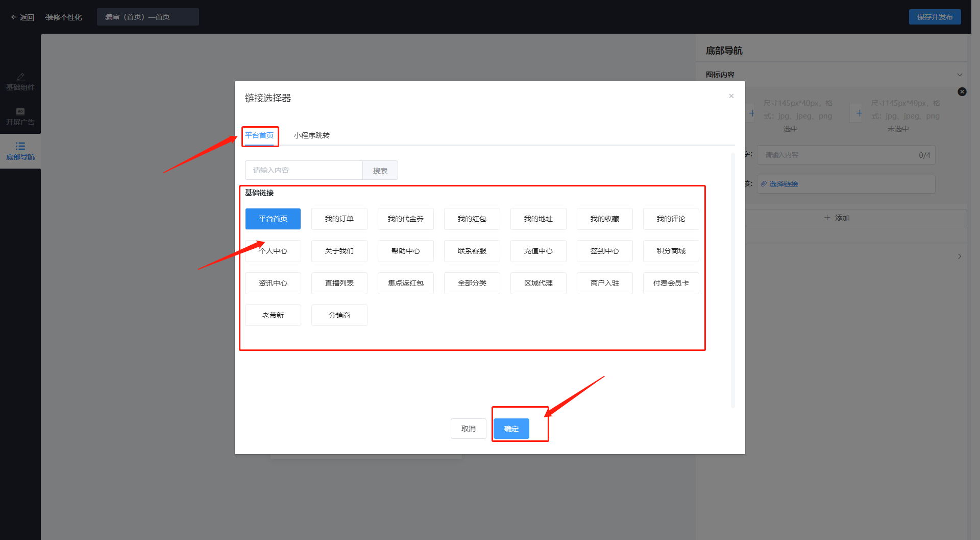Close the 链接选择器 dialog

tap(731, 96)
